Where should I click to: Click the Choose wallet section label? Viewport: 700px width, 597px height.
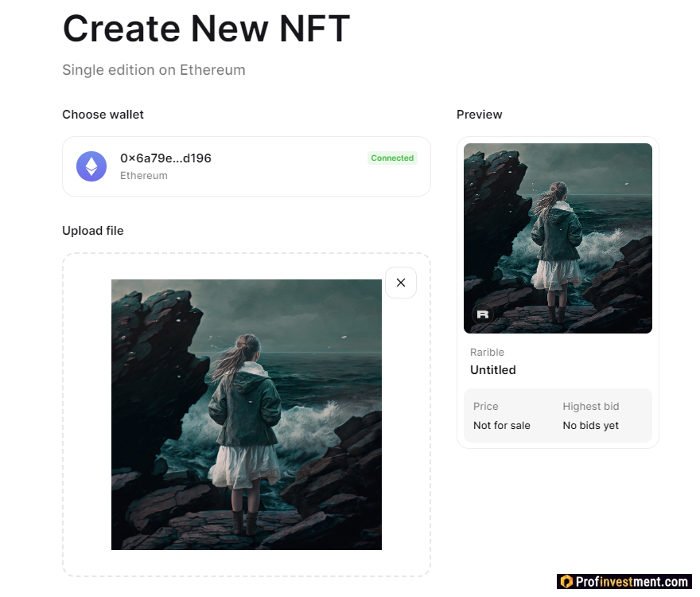tap(103, 115)
